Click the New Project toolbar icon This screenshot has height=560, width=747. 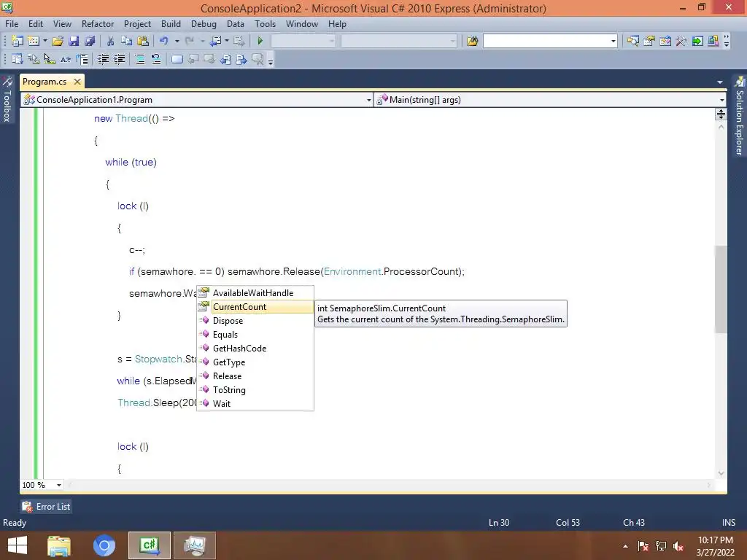18,41
